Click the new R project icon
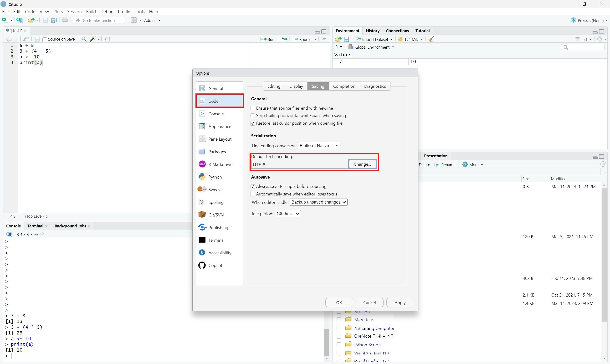610x364 pixels. click(19, 20)
